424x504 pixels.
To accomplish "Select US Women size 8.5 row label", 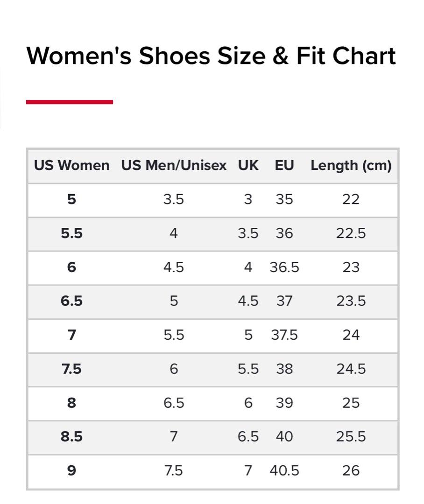I will [71, 437].
